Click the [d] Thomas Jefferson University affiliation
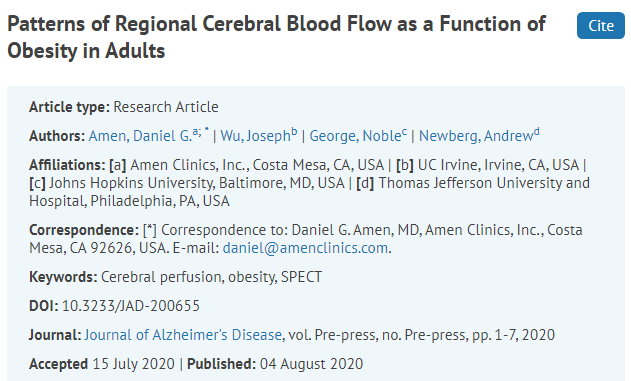Image resolution: width=631 pixels, height=381 pixels. (309, 192)
